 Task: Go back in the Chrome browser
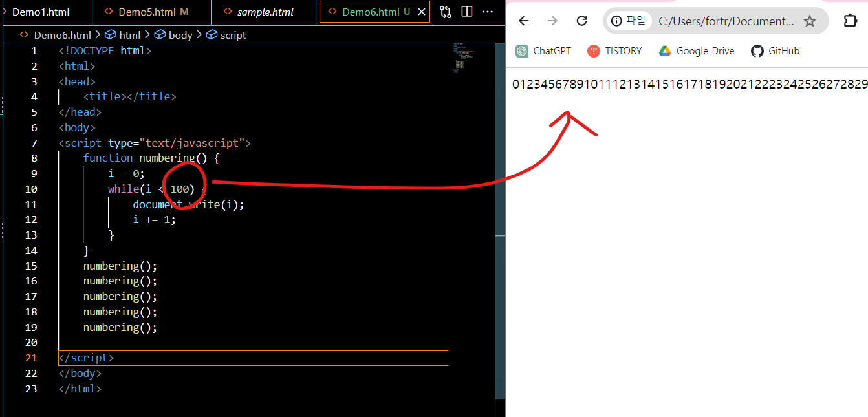tap(524, 21)
